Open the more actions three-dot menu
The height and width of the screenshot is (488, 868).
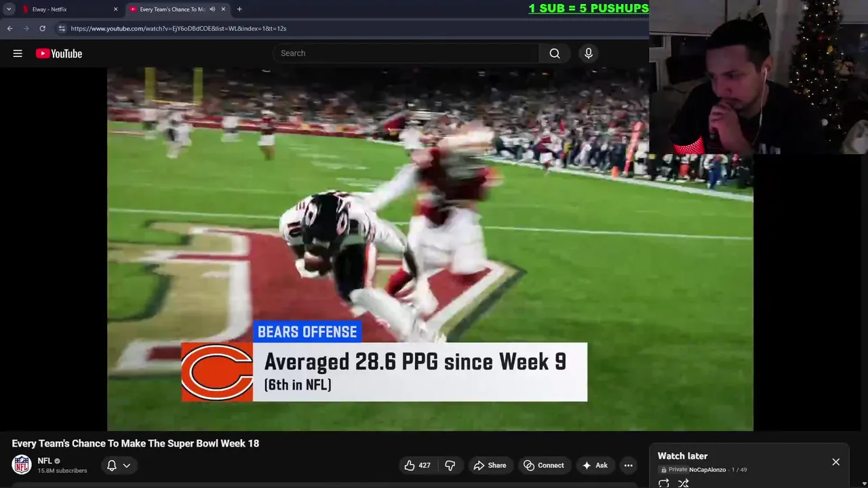point(629,466)
